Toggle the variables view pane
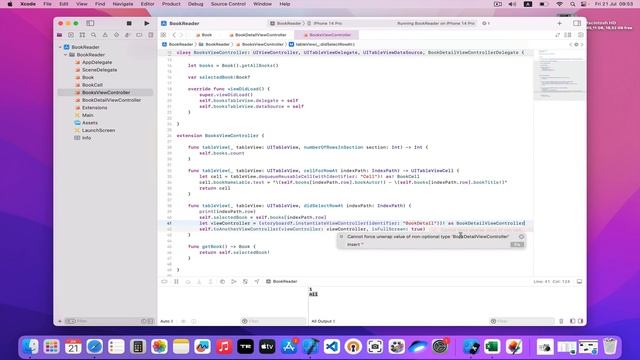The image size is (640, 360). [x=572, y=321]
